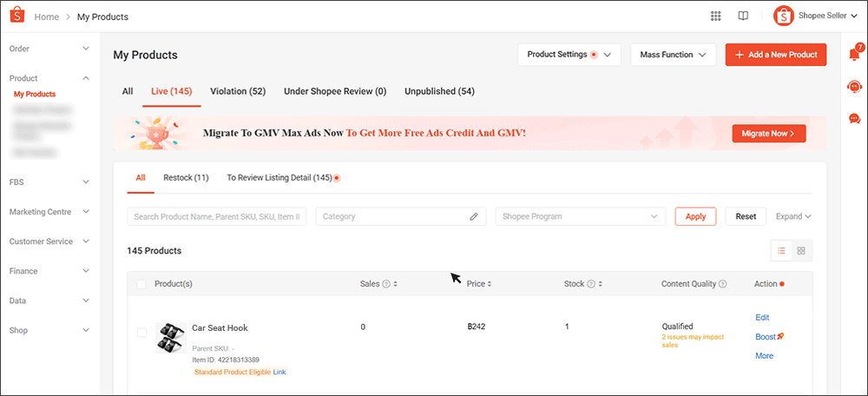Click Add a New Product button
The width and height of the screenshot is (868, 396).
pos(776,55)
